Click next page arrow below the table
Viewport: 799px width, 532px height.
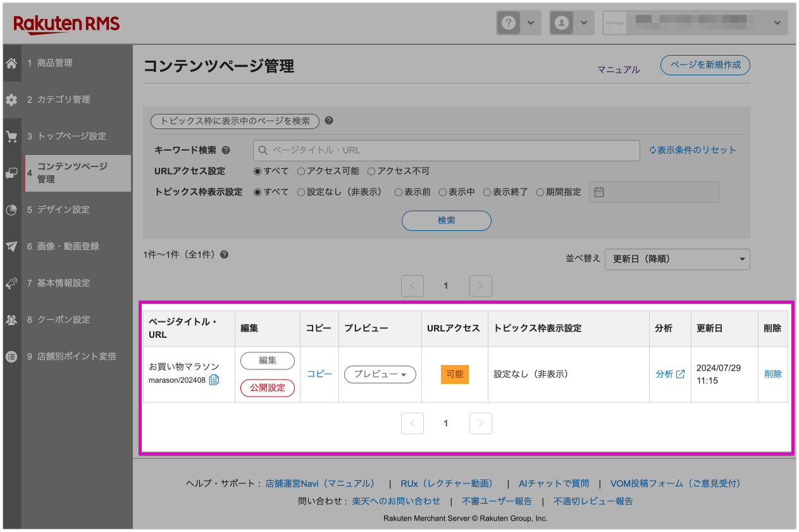481,424
